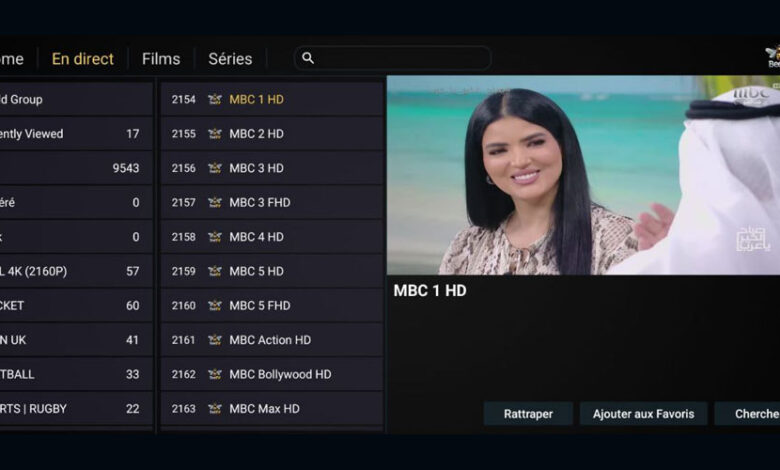Open the Films tab
The height and width of the screenshot is (470, 780).
tap(161, 59)
